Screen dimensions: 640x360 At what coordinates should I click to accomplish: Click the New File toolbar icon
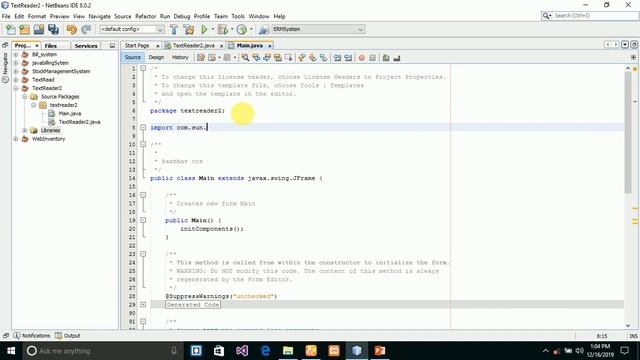pos(11,29)
